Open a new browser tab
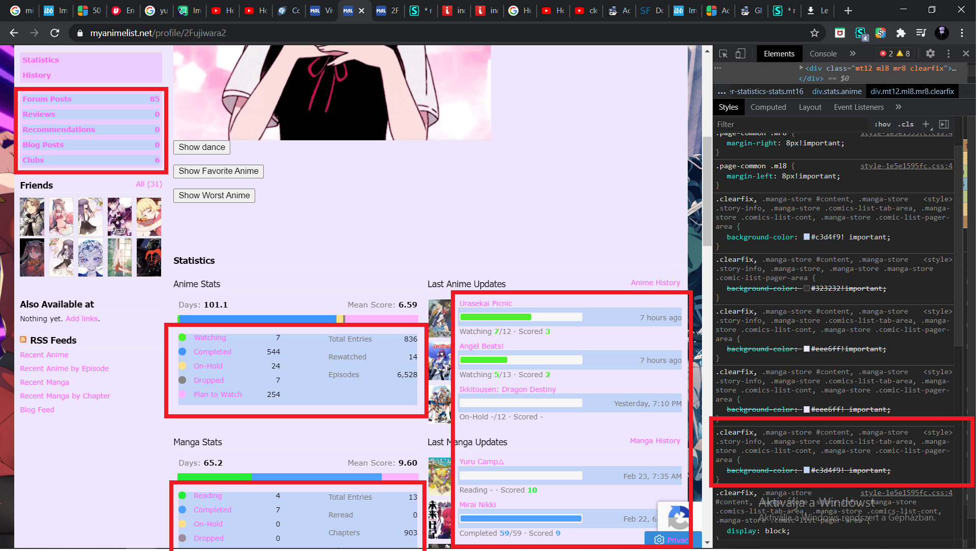Screen dimensions: 980x551 [848, 11]
